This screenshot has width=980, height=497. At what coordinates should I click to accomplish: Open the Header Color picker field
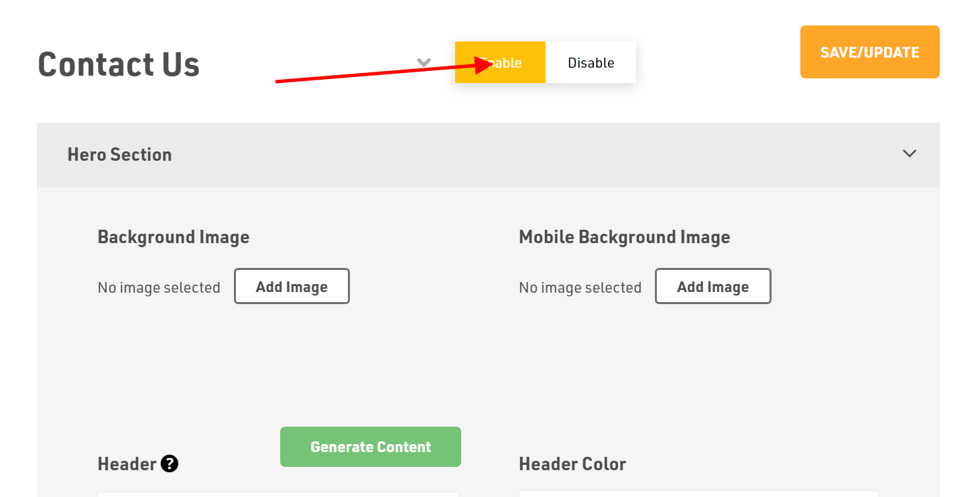point(698,494)
